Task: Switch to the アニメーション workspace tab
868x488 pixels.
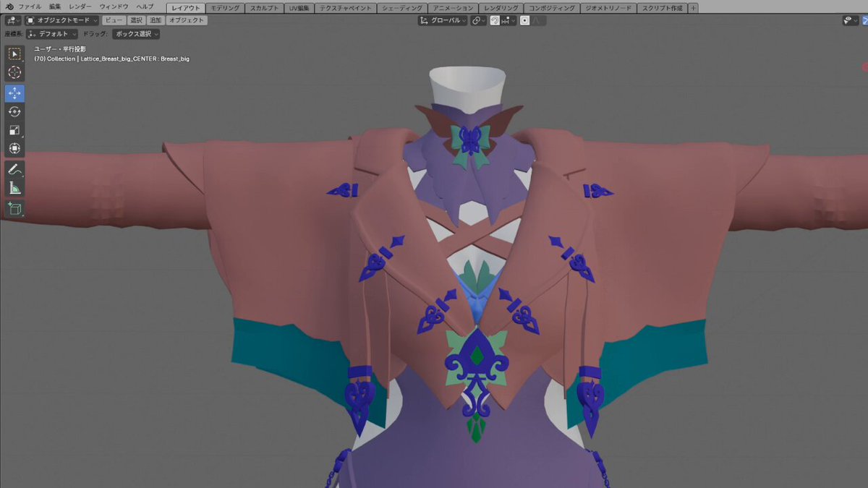Action: pyautogui.click(x=454, y=8)
